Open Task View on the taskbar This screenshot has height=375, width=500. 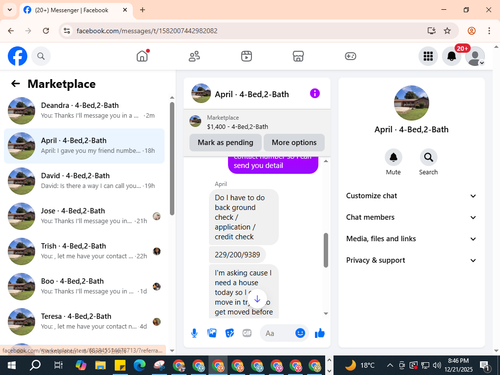(58, 365)
